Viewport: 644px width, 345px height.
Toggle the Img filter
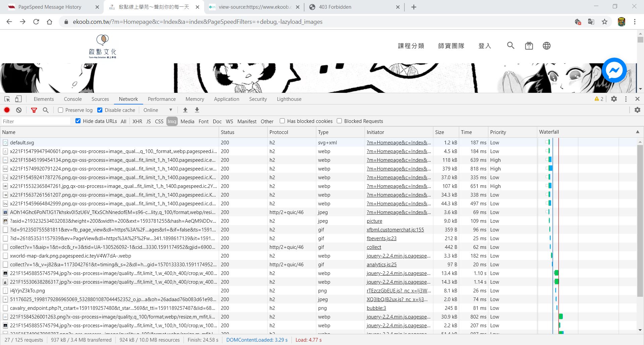(172, 121)
